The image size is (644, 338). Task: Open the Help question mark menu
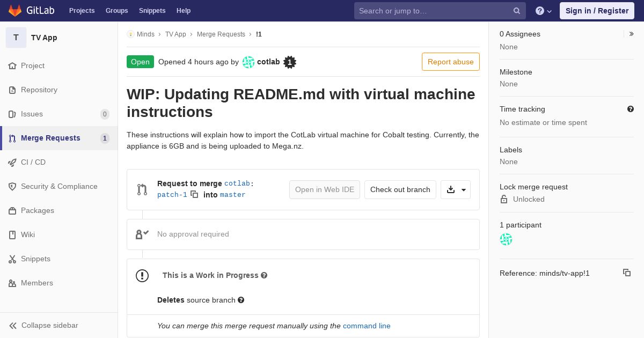544,11
